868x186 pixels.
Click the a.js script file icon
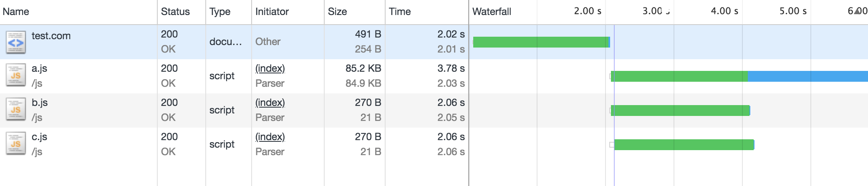point(16,76)
